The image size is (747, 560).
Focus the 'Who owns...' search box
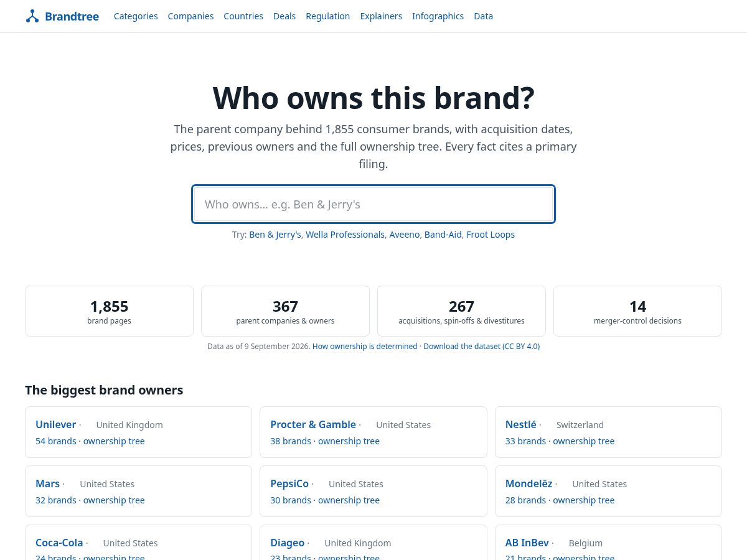374,204
